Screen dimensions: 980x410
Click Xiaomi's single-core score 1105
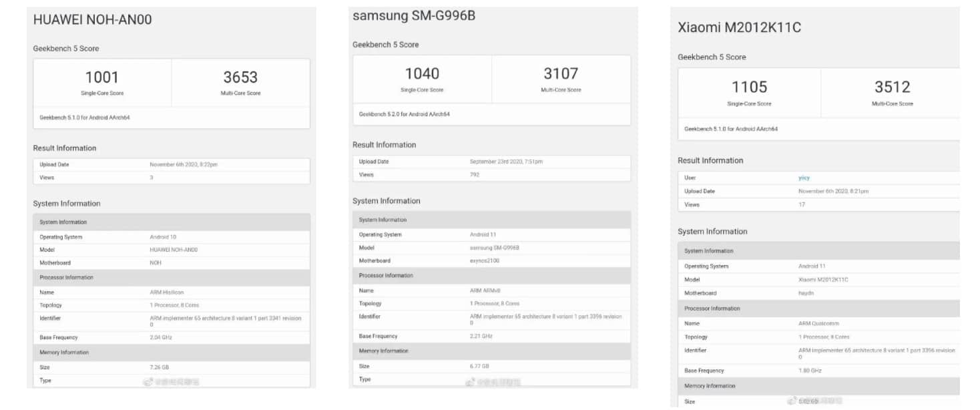(x=749, y=87)
